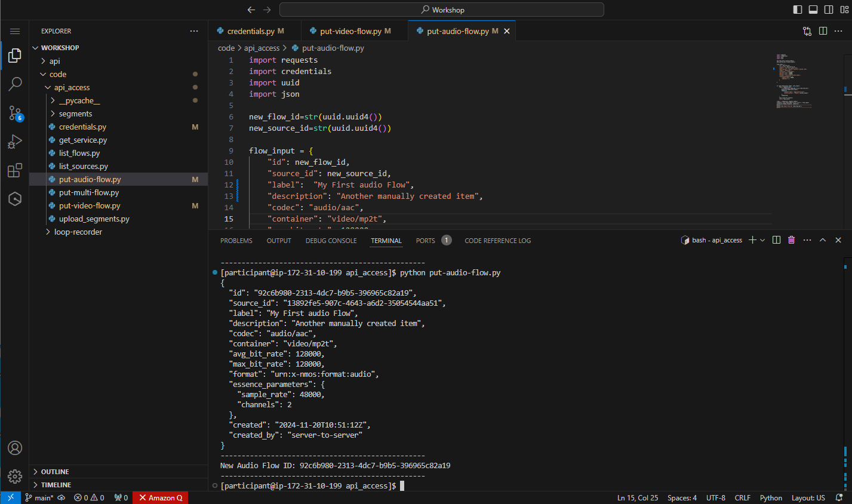Change Spaces: 4 indentation setting

click(682, 497)
